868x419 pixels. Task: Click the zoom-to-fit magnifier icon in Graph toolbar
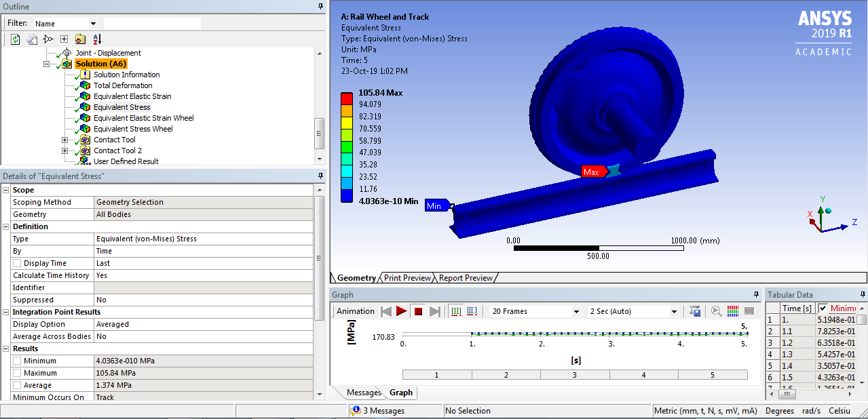tap(715, 311)
